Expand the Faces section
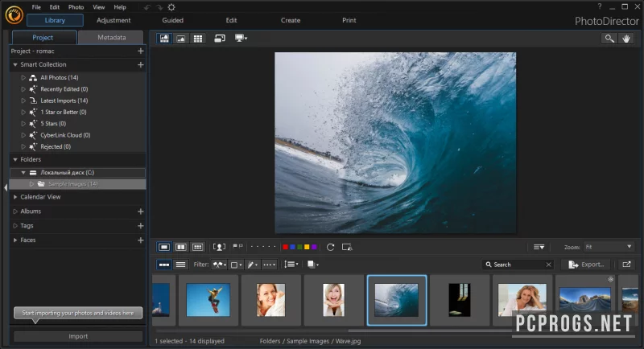The image size is (644, 349). click(15, 240)
